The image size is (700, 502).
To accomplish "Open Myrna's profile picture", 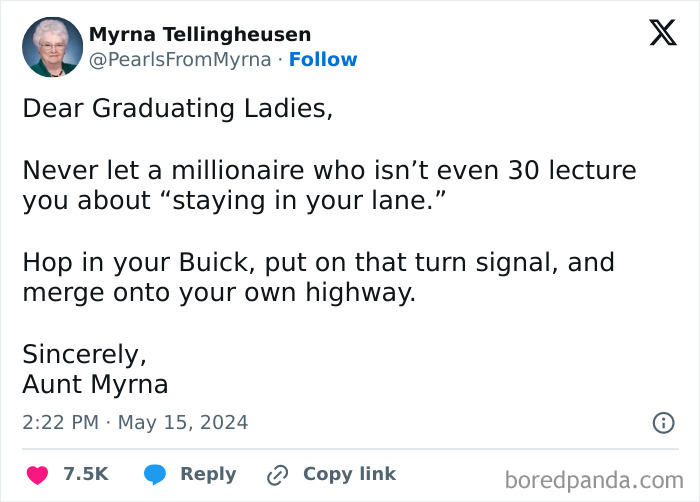I will point(52,47).
